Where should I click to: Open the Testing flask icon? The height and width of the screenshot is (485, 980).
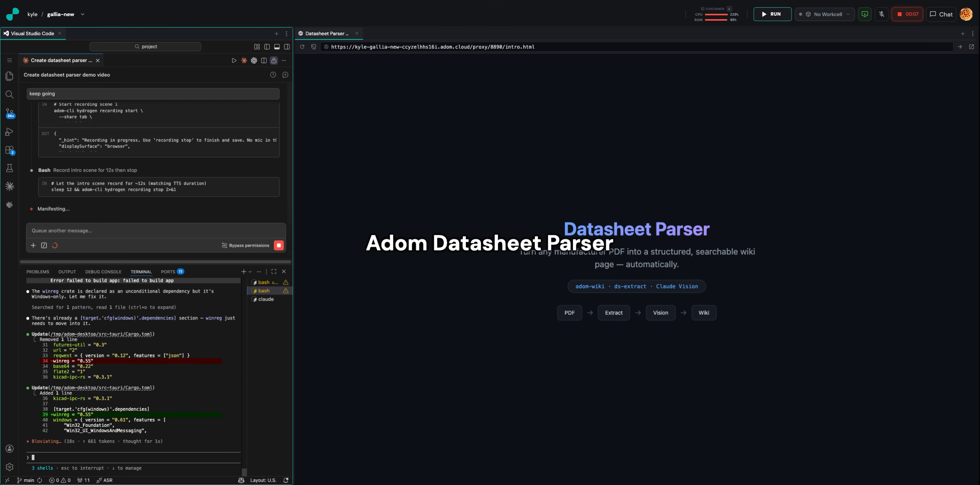tap(10, 168)
